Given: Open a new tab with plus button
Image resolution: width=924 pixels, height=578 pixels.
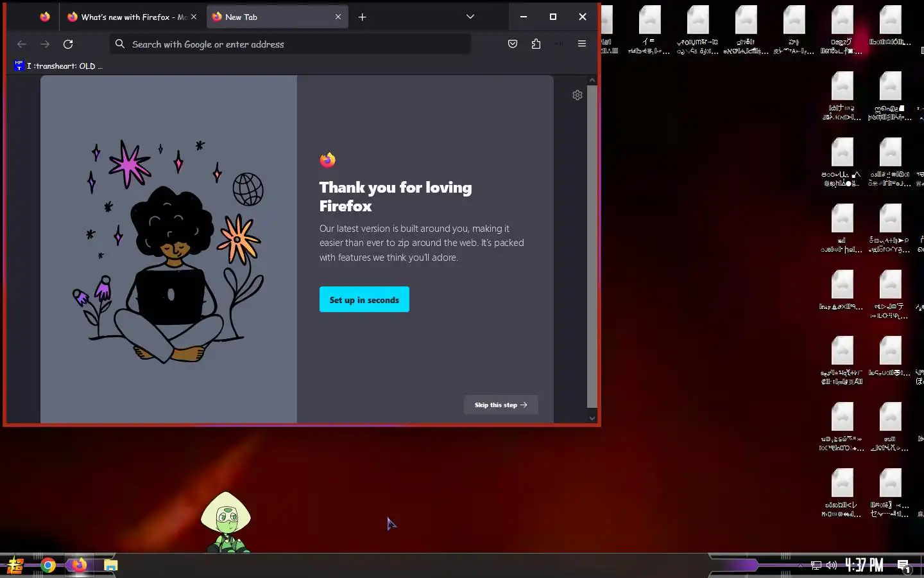Looking at the screenshot, I should coord(362,17).
